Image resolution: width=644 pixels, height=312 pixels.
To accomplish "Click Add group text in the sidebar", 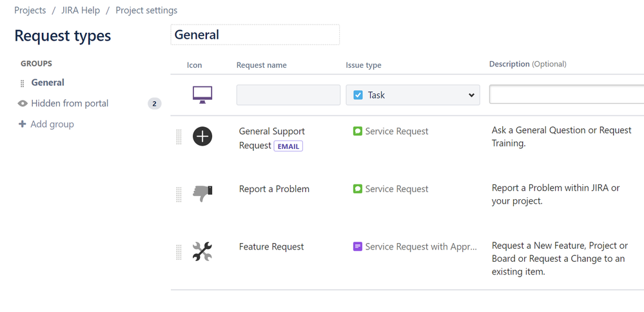I will pyautogui.click(x=52, y=124).
